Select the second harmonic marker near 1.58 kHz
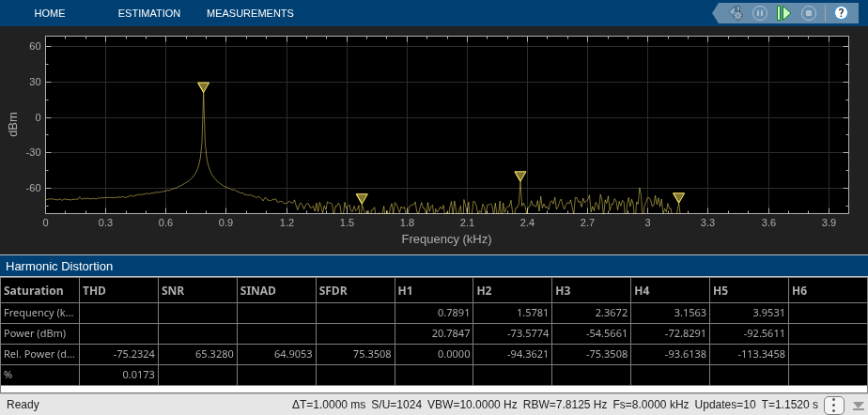Screen dimensions: 868x415 (x=362, y=198)
